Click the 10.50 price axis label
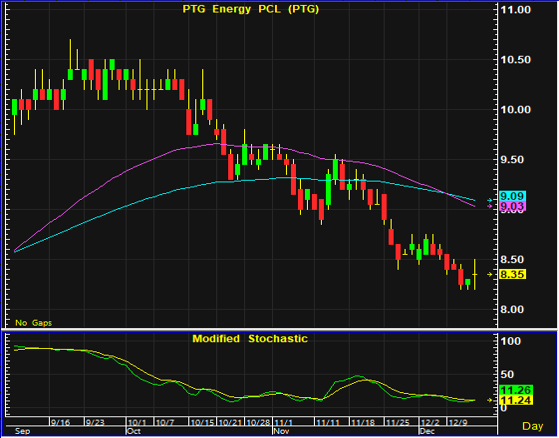 click(516, 60)
